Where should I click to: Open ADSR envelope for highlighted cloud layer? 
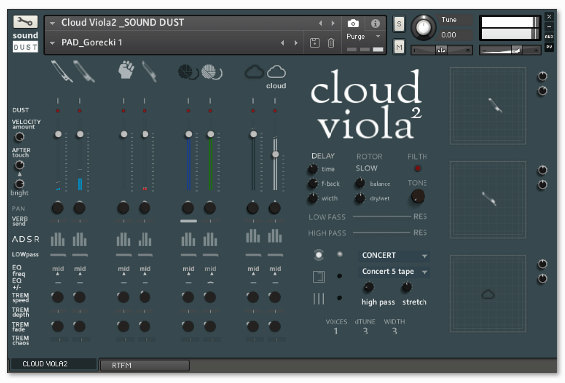coord(275,236)
